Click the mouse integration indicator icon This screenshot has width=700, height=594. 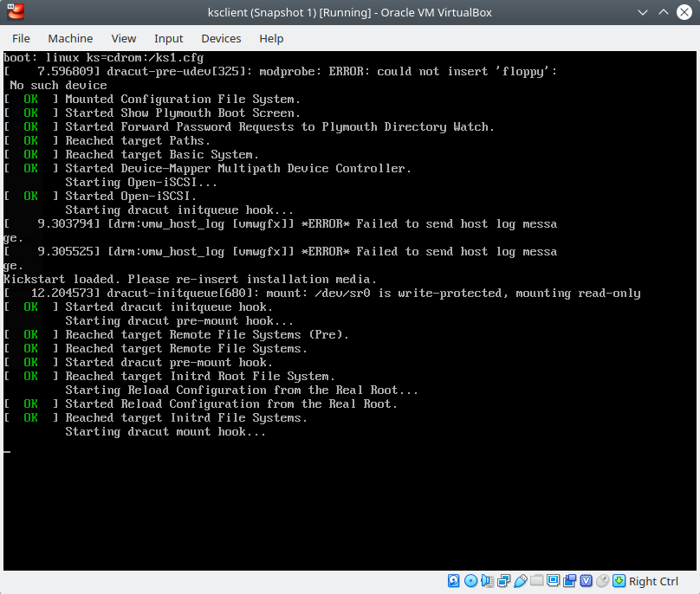(603, 581)
